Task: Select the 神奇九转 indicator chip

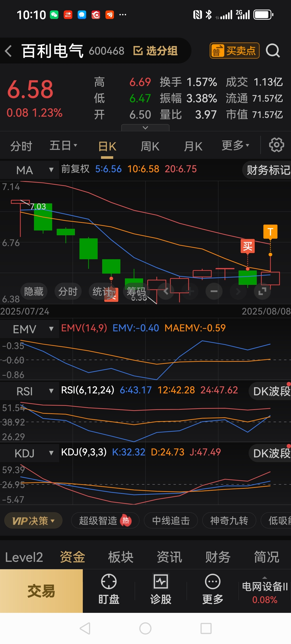Action: pos(229,521)
